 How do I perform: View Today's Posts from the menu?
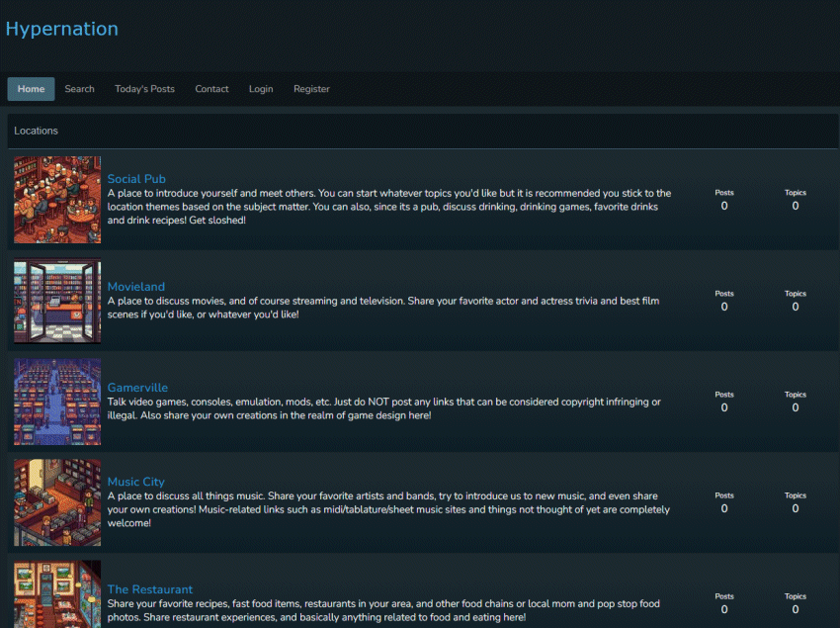click(144, 89)
